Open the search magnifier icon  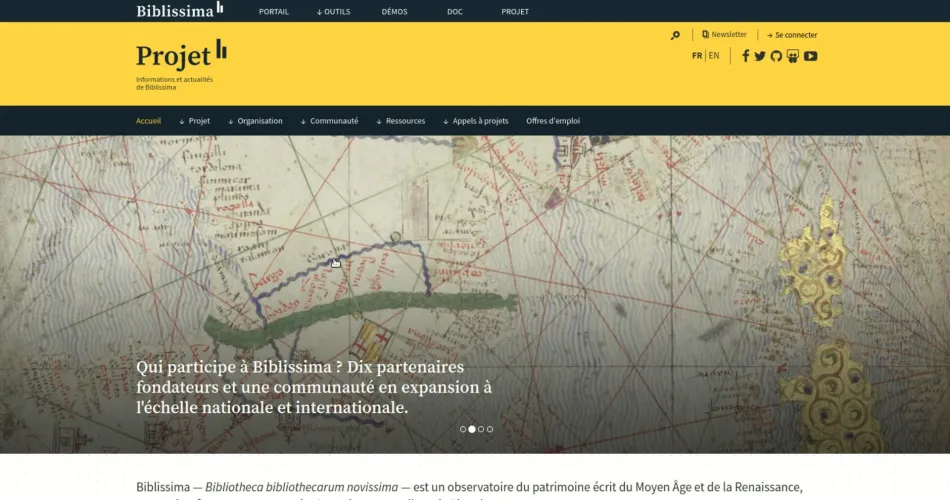coord(675,35)
